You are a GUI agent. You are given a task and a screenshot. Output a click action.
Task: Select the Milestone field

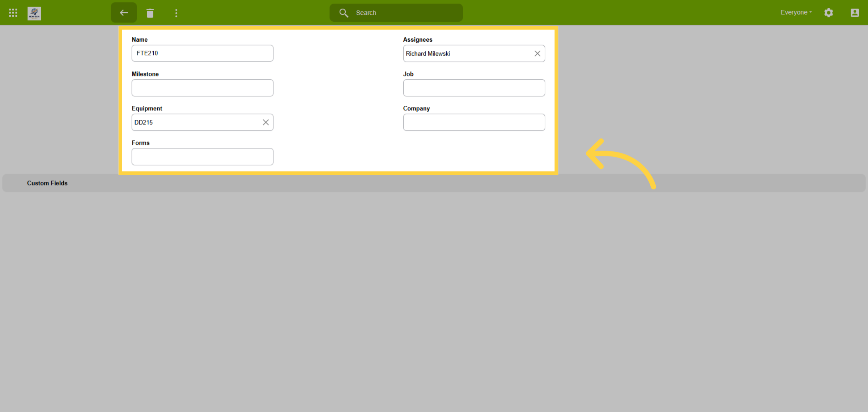[x=203, y=88]
